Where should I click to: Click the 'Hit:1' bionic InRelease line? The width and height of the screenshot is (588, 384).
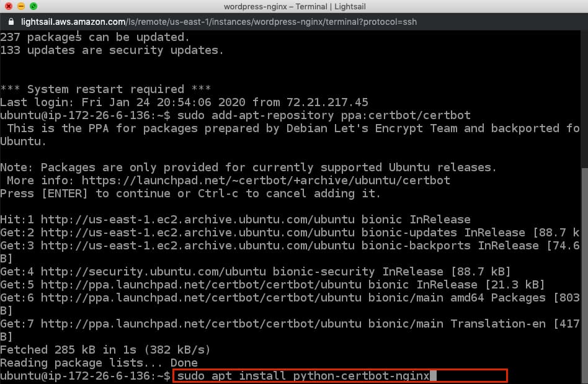[x=235, y=220]
